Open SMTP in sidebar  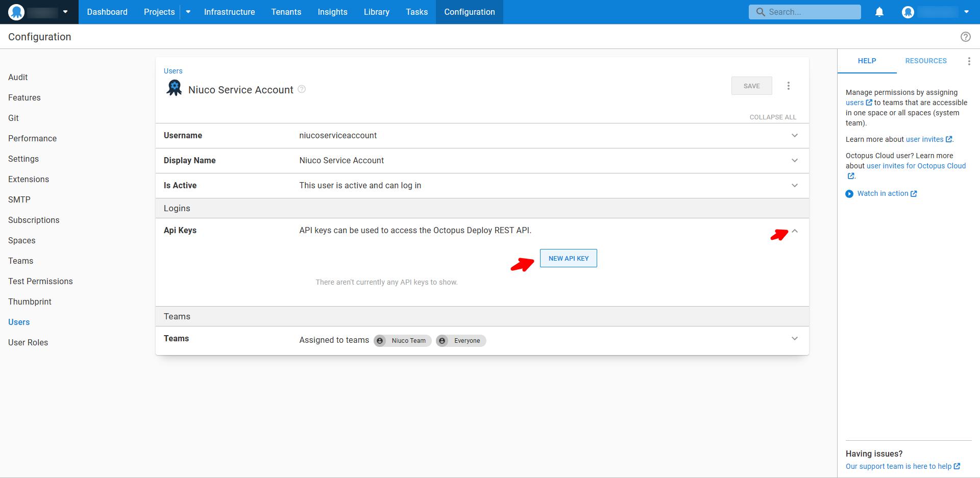coord(19,199)
